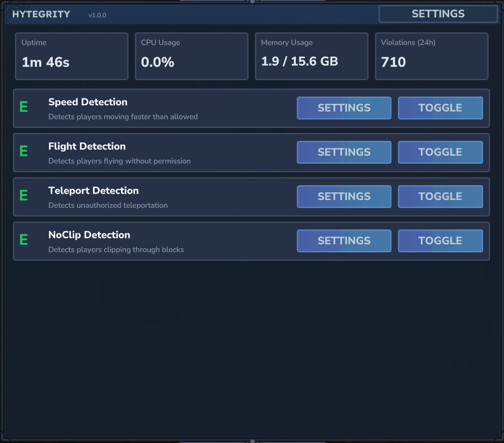Image resolution: width=504 pixels, height=443 pixels.
Task: Click the v1.0.0 version label
Action: point(97,15)
